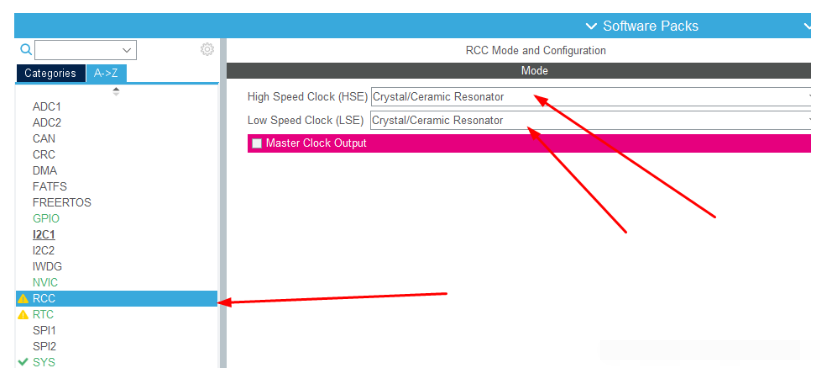Select the RTC entry
This screenshot has height=374, width=824.
[x=43, y=315]
